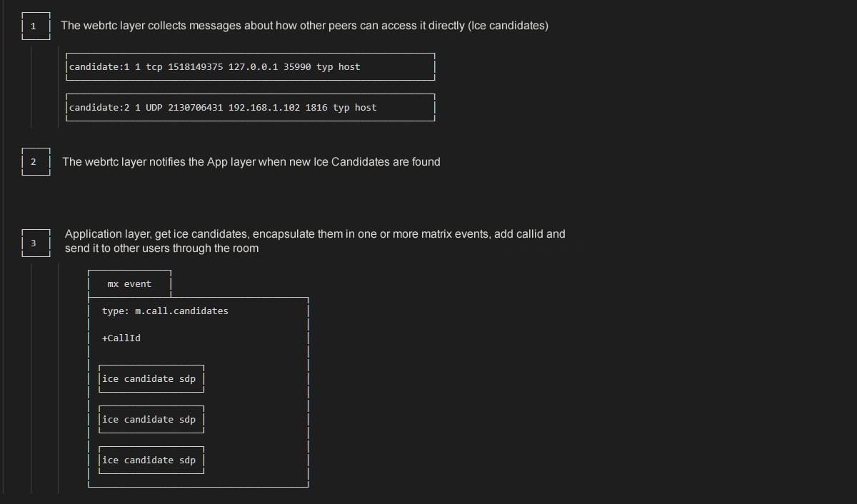This screenshot has width=857, height=504.
Task: Click the mx event header box
Action: [129, 283]
